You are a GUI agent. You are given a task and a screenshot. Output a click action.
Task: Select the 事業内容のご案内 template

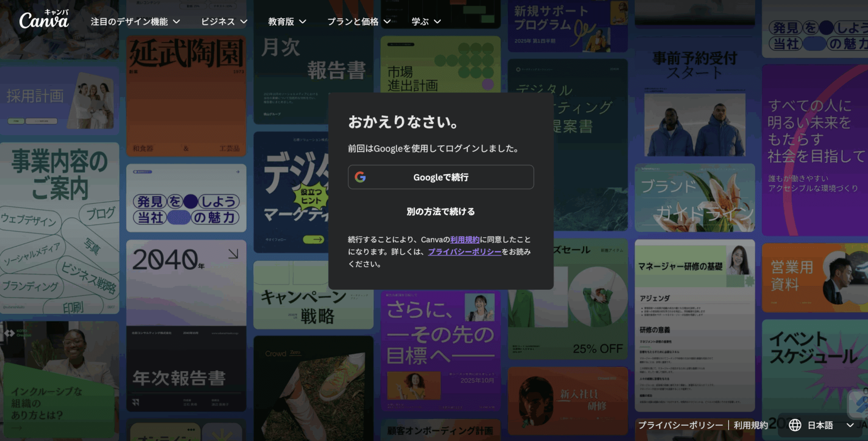click(x=59, y=228)
